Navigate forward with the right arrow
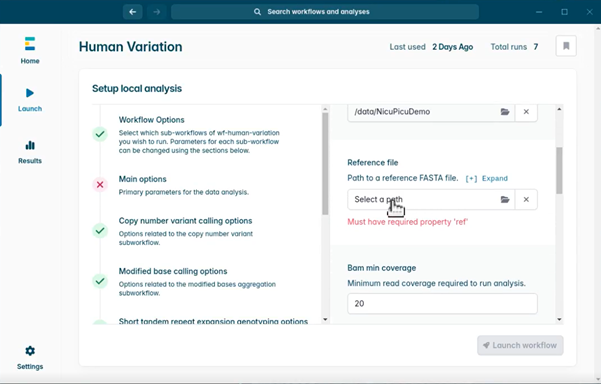The image size is (601, 384). 156,12
